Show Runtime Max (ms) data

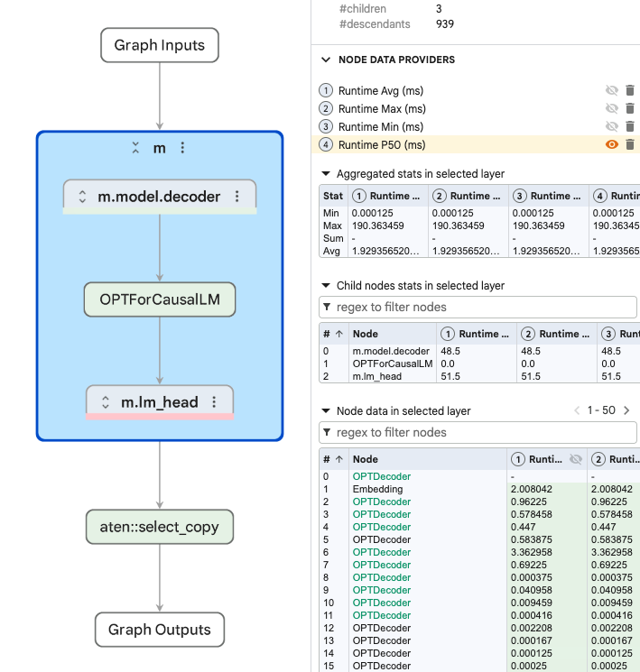612,108
